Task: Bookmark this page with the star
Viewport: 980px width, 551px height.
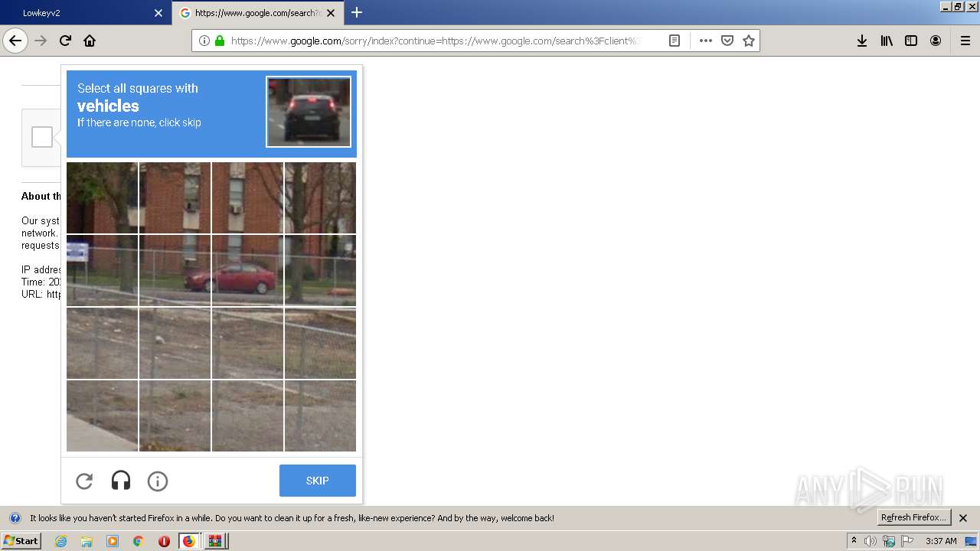Action: (x=749, y=41)
